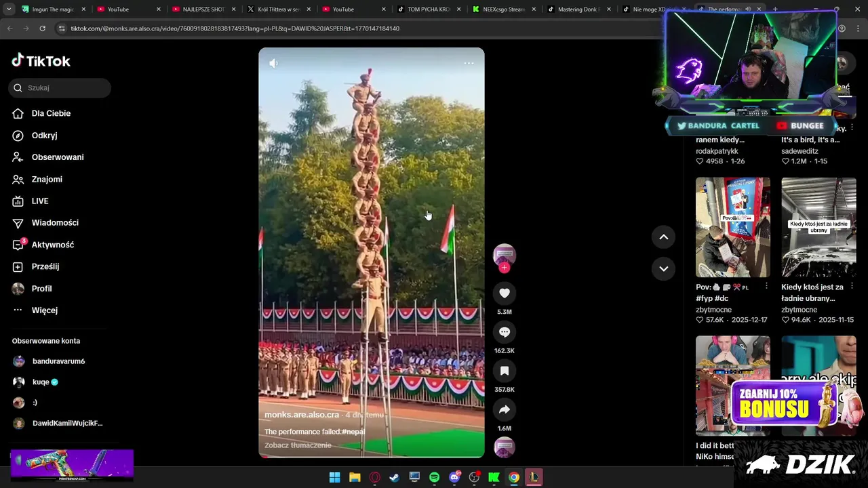868x488 pixels.
Task: Open the creator's avatar profile
Action: 504,255
